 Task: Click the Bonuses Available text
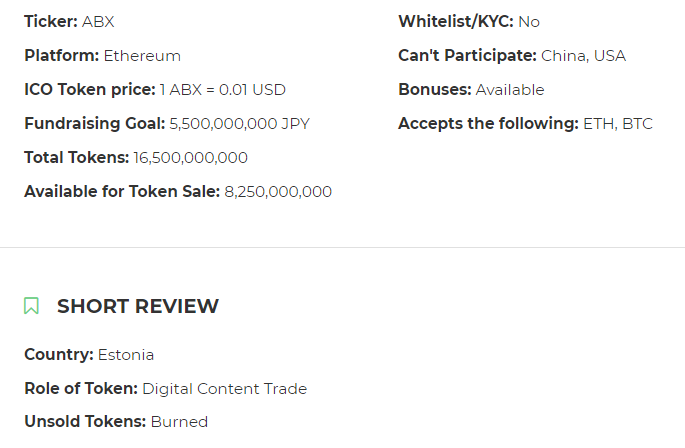coord(510,89)
